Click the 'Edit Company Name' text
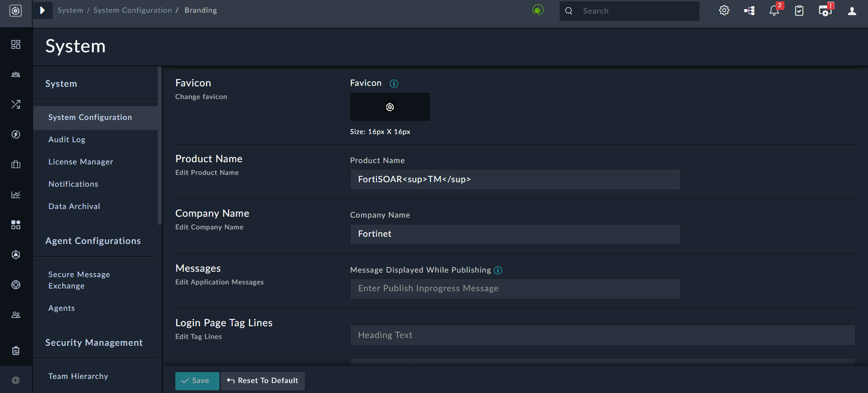The height and width of the screenshot is (393, 868). pos(209,227)
